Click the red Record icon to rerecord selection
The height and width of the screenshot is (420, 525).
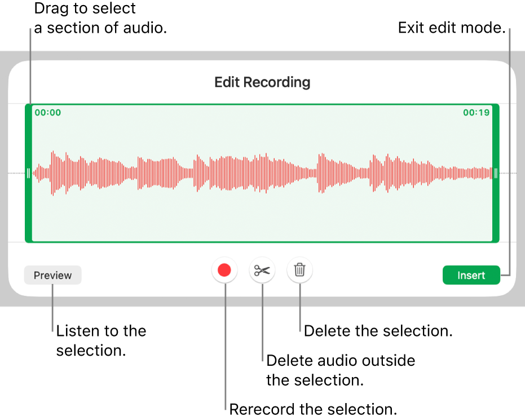(224, 270)
